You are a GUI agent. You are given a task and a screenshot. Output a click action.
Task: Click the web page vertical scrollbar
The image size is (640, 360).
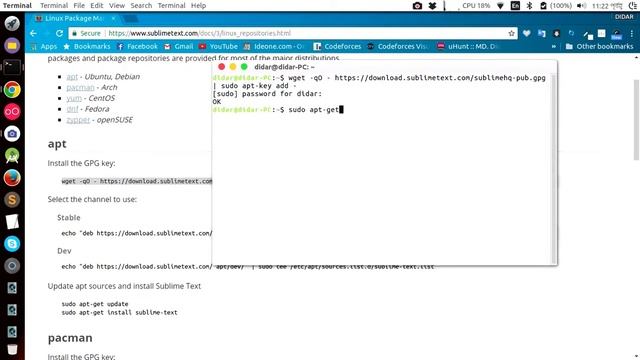(636, 120)
